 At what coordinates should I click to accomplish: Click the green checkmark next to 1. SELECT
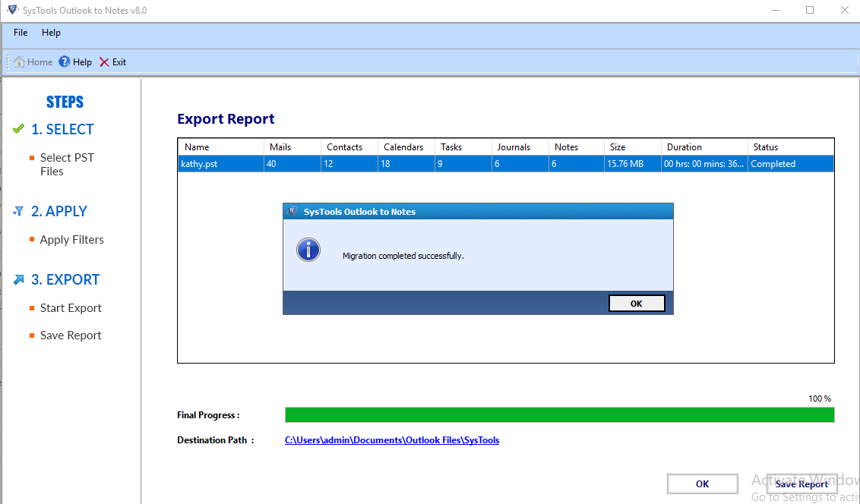(x=18, y=129)
